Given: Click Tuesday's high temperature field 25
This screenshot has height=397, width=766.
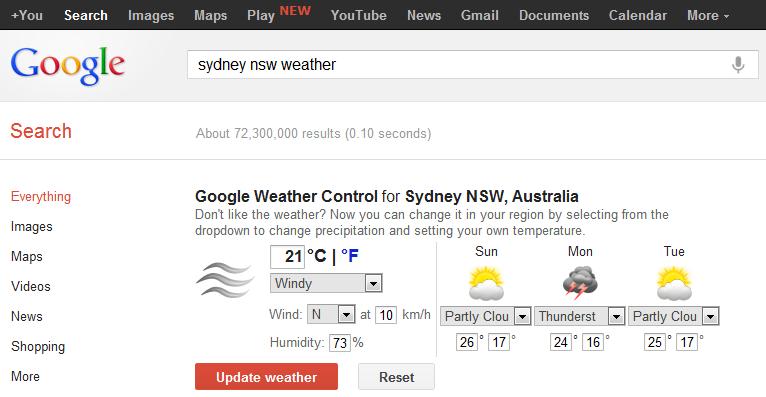Looking at the screenshot, I should coord(655,342).
